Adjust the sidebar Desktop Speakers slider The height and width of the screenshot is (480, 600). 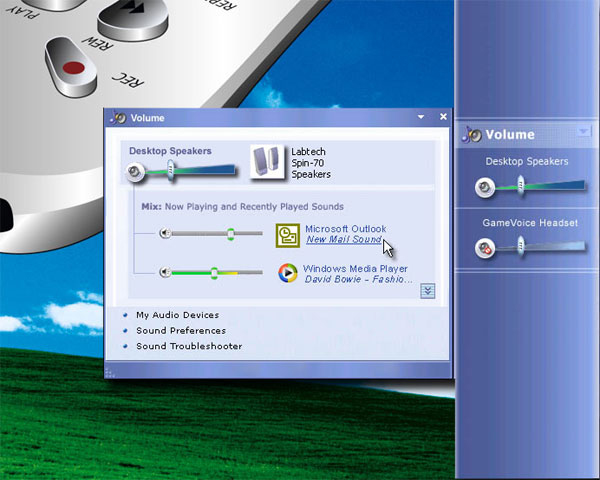point(520,186)
